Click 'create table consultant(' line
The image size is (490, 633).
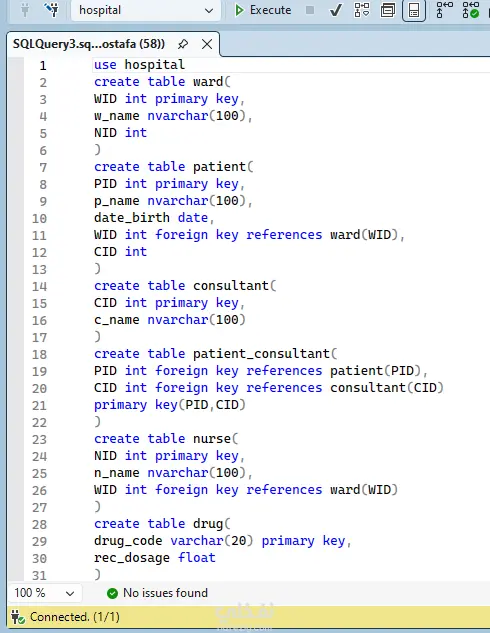[185, 285]
